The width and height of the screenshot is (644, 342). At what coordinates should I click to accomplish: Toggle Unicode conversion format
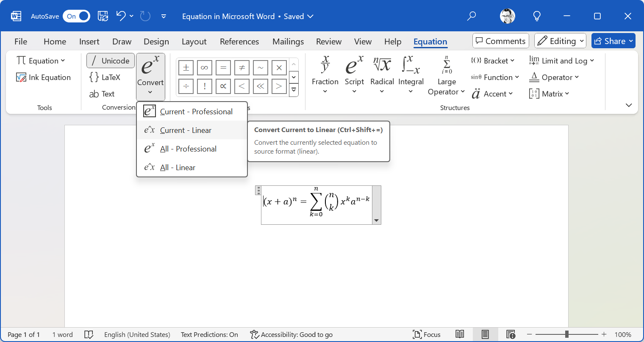coord(111,61)
